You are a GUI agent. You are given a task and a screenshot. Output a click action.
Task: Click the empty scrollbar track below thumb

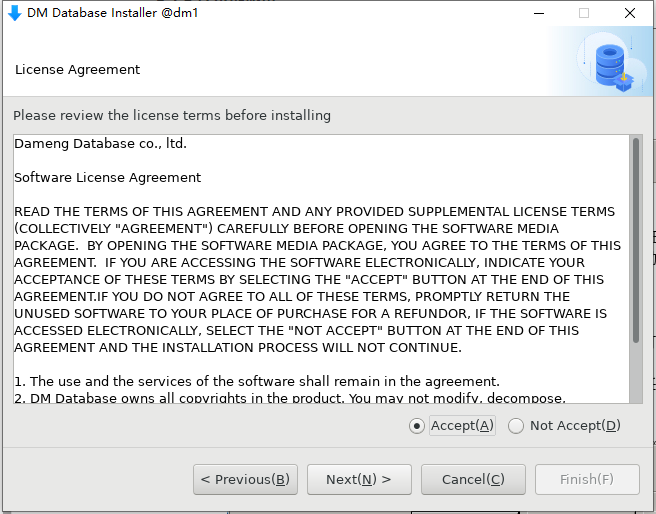click(636, 373)
